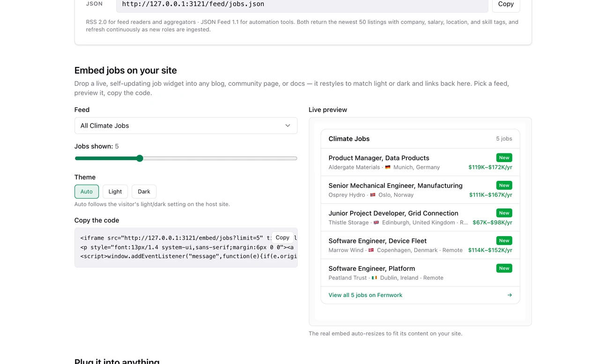Click the Embed jobs on your site heading
This screenshot has height=364, width=606.
click(126, 70)
